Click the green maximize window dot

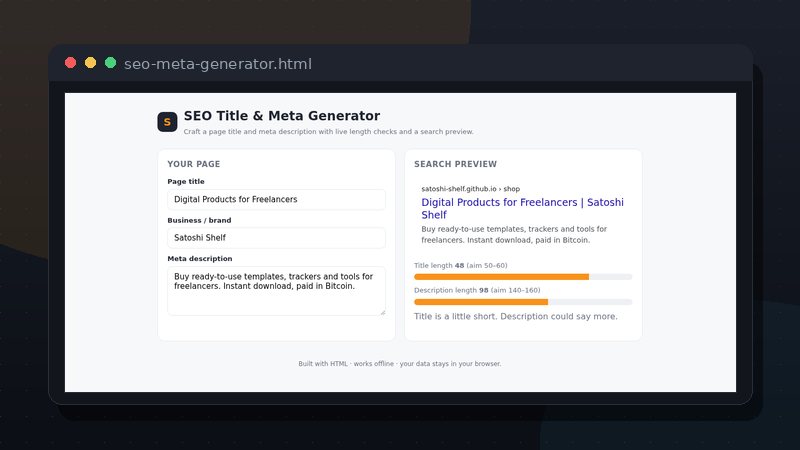click(x=110, y=63)
